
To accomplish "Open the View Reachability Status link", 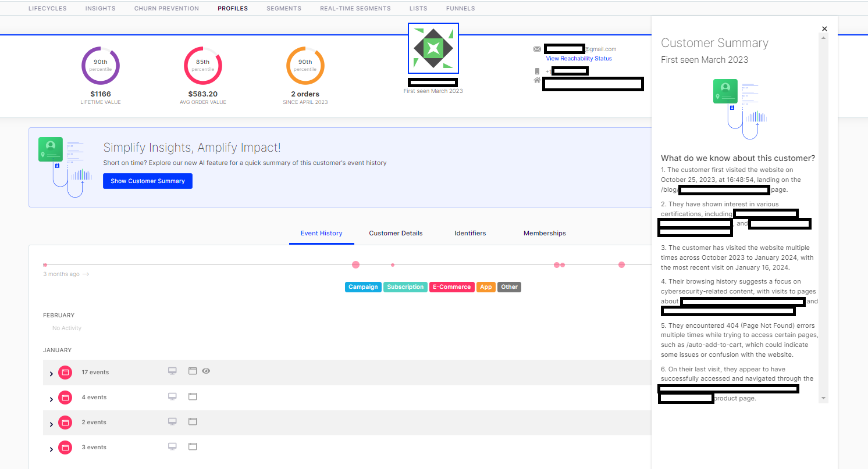I will (578, 59).
